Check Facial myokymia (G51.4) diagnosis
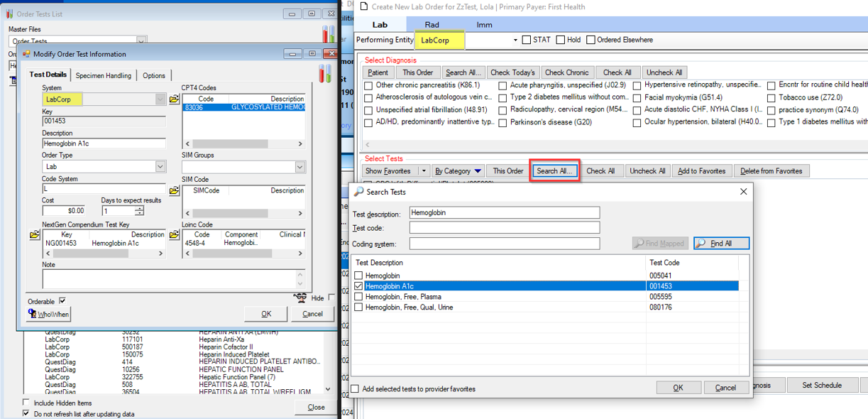868x419 pixels. (x=637, y=98)
